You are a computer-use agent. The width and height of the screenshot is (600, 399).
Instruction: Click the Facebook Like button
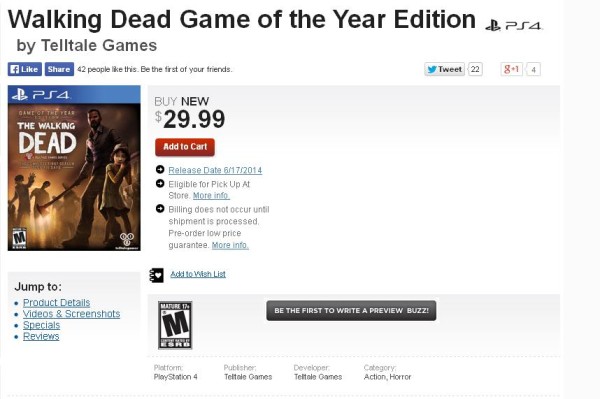coord(24,69)
